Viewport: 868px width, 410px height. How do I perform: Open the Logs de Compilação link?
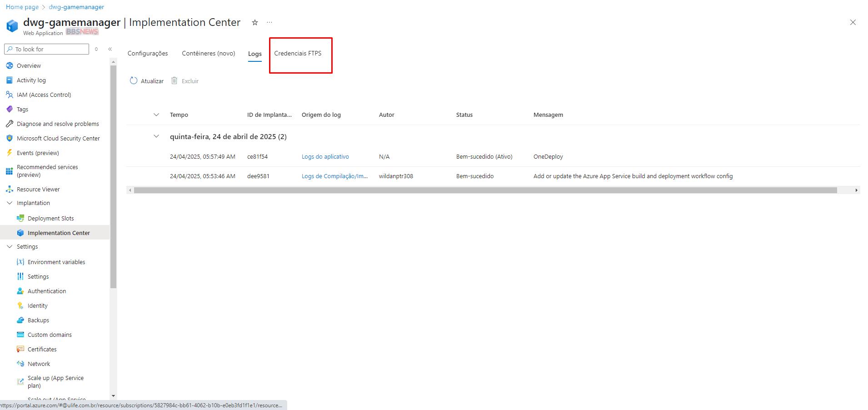point(334,176)
